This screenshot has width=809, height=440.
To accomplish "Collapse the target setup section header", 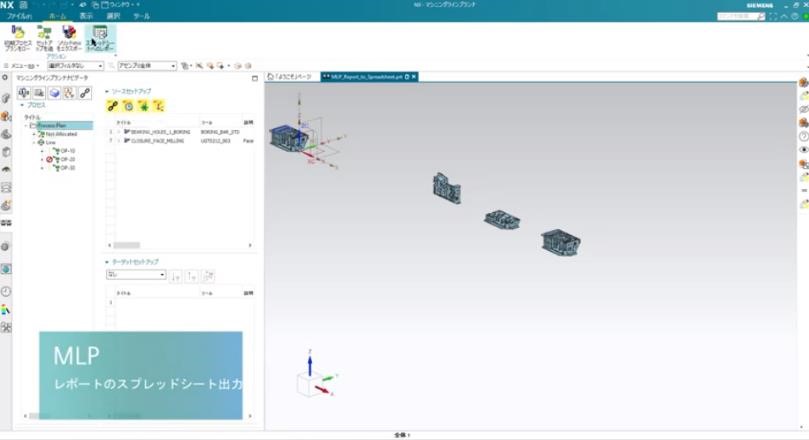I will (107, 262).
